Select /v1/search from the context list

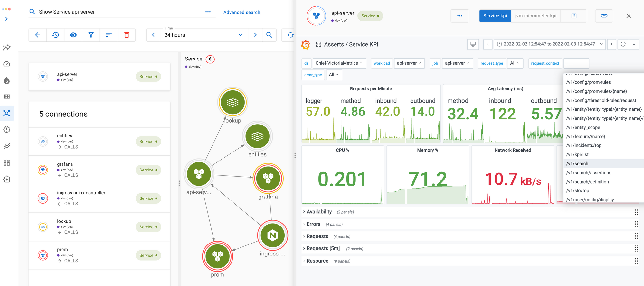point(577,164)
